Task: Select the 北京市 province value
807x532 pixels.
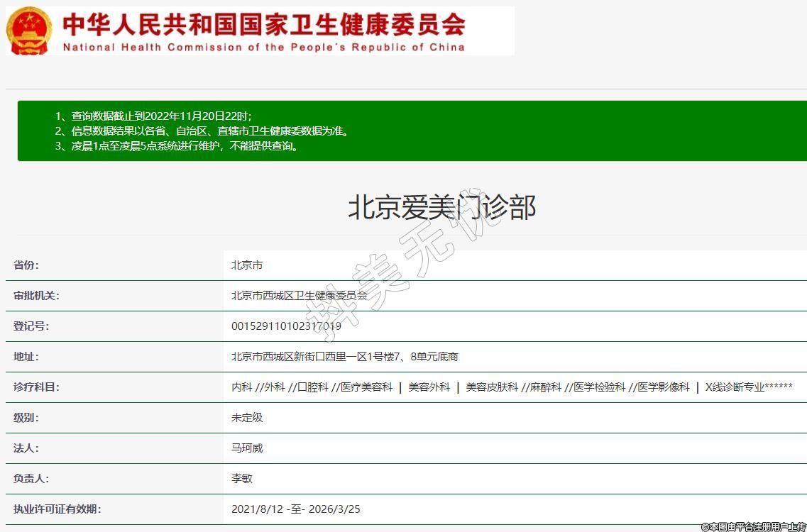Action: [x=247, y=265]
